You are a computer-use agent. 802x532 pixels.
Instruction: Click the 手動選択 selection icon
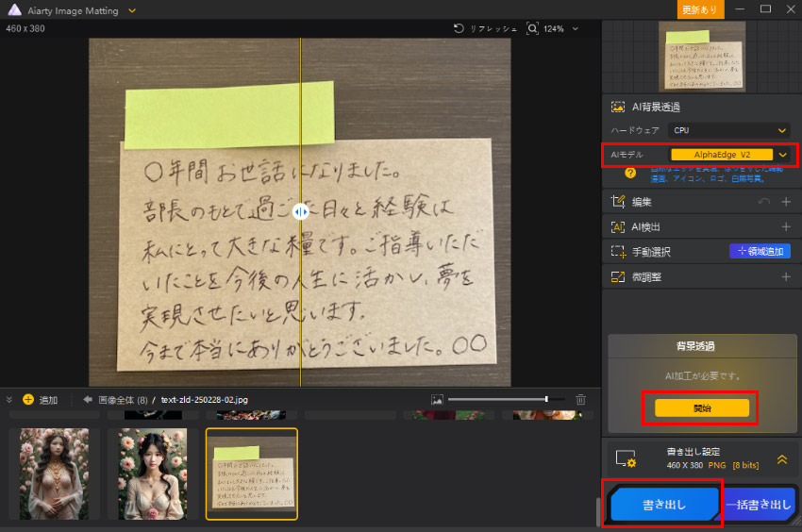618,252
